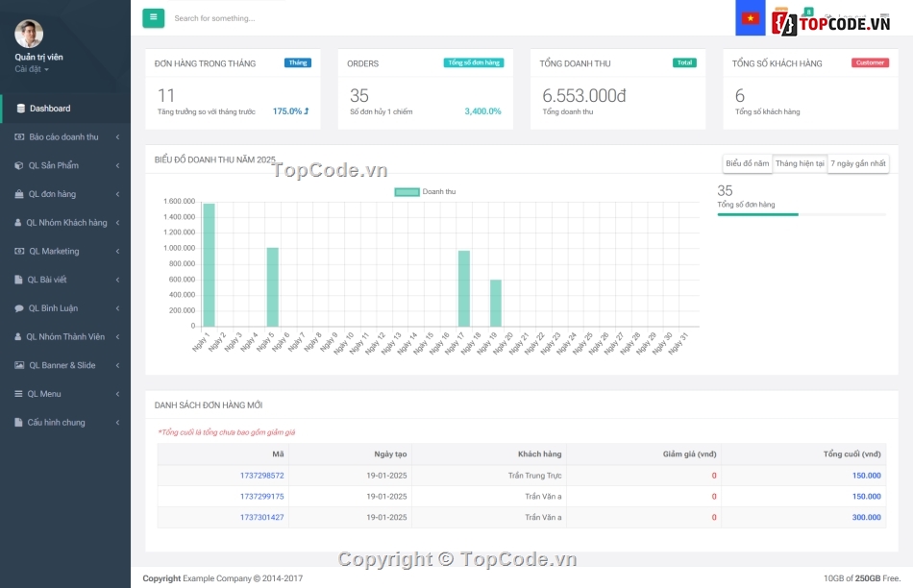Click the 10GB of 250GB Free footer text
913x588 pixels.
click(x=862, y=578)
